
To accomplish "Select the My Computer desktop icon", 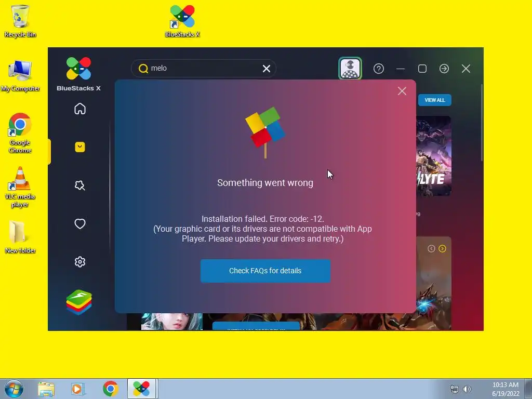I will pos(20,76).
